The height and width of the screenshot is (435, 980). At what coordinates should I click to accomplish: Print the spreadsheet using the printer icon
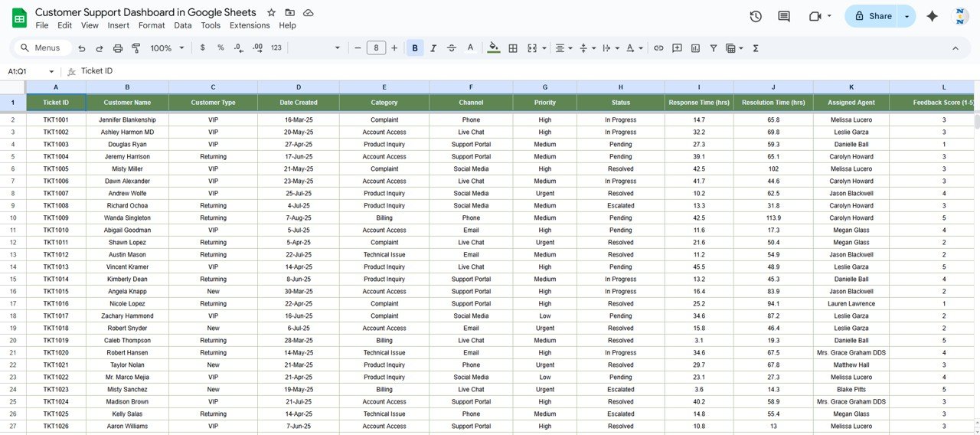(118, 48)
